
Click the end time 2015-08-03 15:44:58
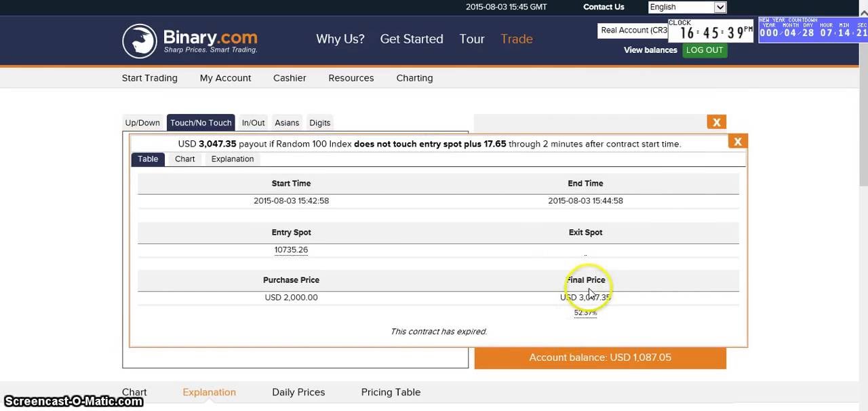coord(585,201)
